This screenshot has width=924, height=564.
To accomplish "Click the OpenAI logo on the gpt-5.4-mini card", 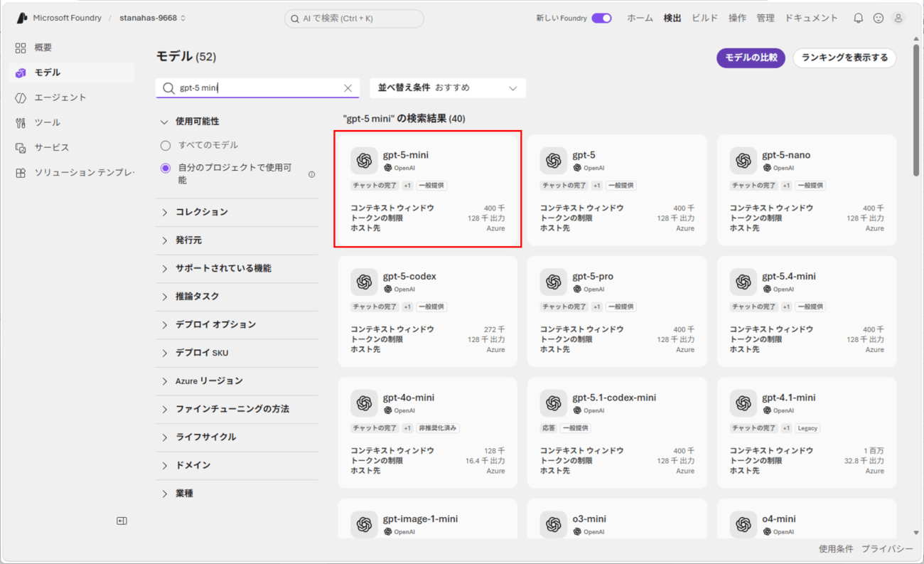I will coord(743,282).
